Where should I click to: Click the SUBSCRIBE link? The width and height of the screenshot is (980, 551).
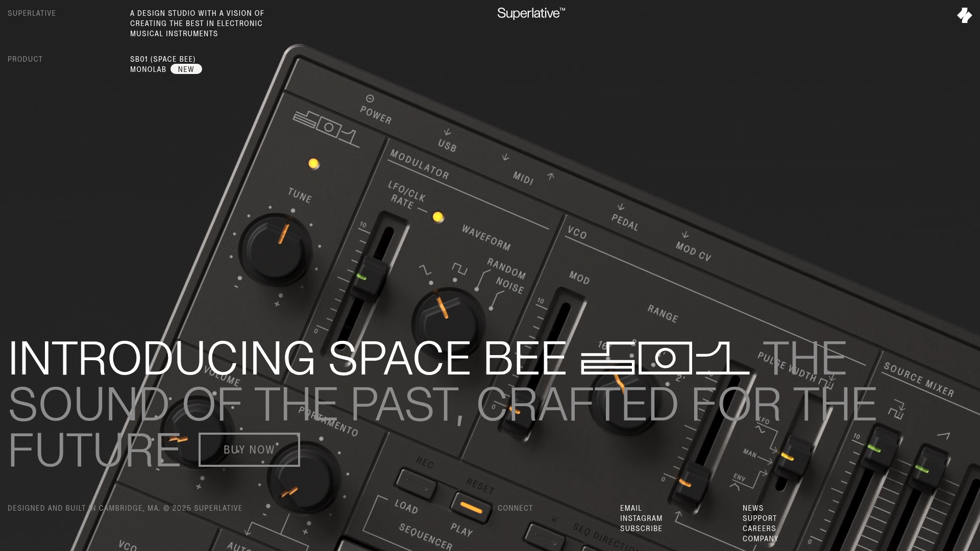641,529
